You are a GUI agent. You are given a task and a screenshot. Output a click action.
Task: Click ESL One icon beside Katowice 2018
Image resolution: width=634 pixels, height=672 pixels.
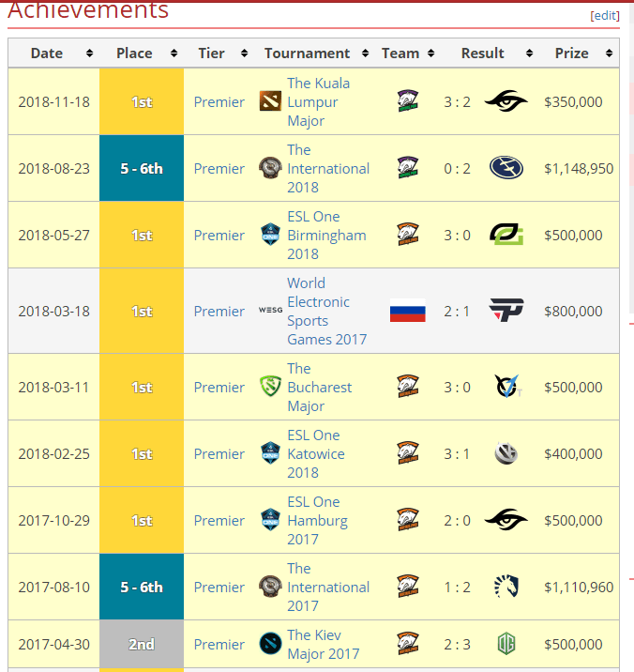tap(270, 453)
